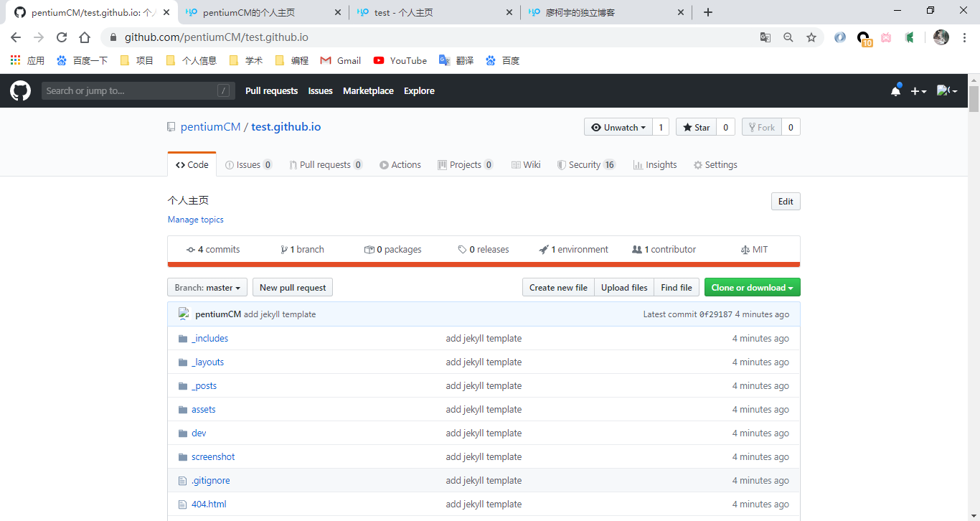980x521 pixels.
Task: Click the extension icon with 10 badge
Action: [x=864, y=39]
